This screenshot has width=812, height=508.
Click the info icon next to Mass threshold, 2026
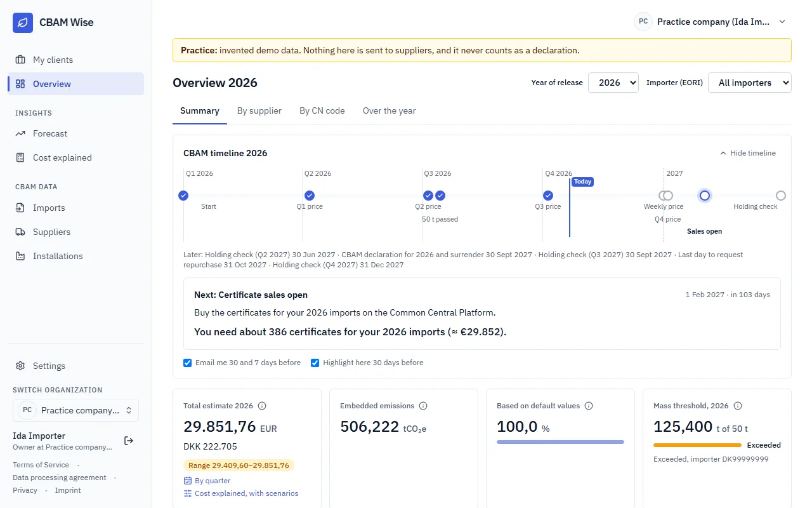tap(738, 406)
